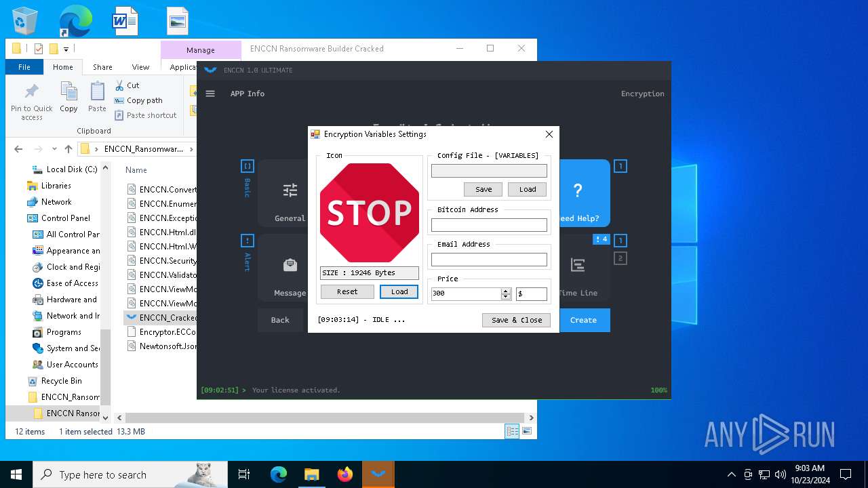868x488 pixels.
Task: Switch to the Share ribbon tab
Action: 102,67
